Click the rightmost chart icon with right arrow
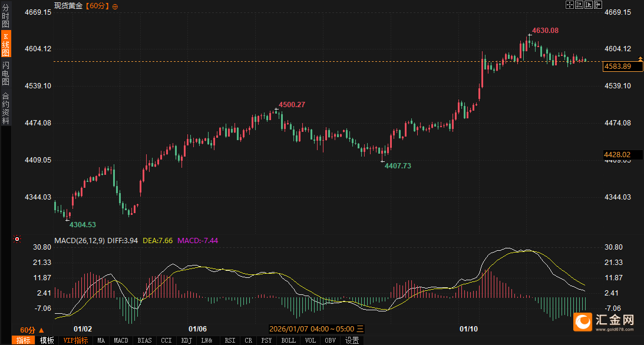Screen dimensions: 644x345 (x=599, y=5)
